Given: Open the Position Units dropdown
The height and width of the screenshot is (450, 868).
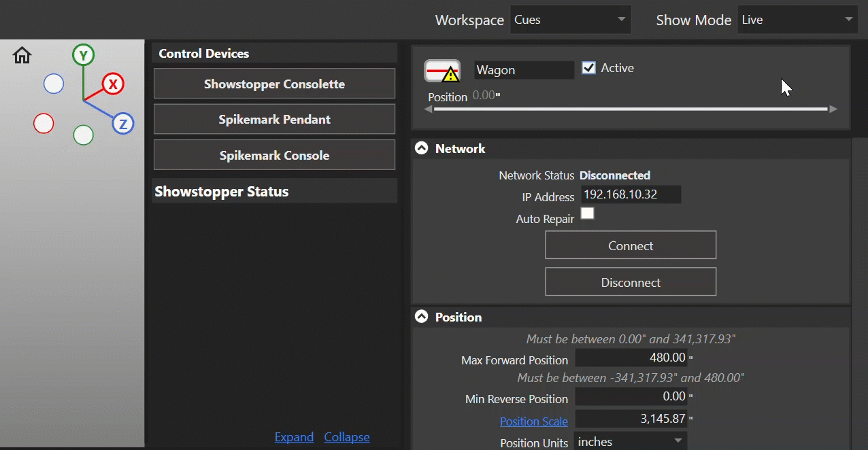Looking at the screenshot, I should [x=630, y=442].
